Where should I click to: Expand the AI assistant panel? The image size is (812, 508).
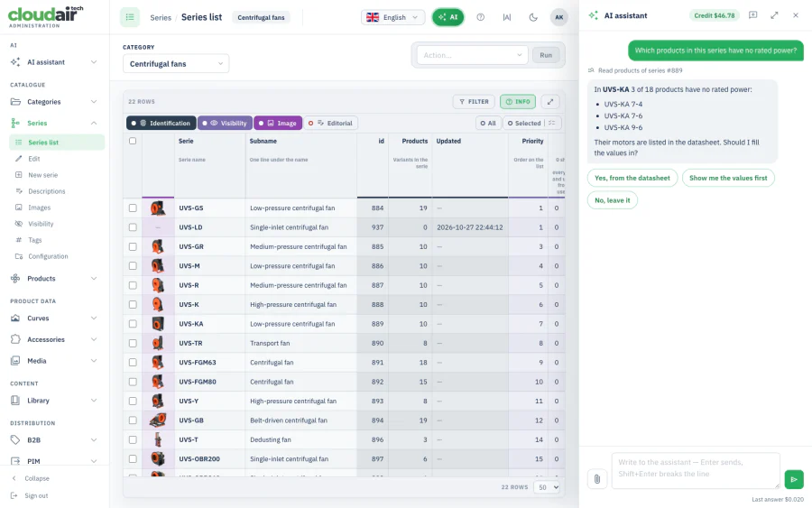point(774,15)
